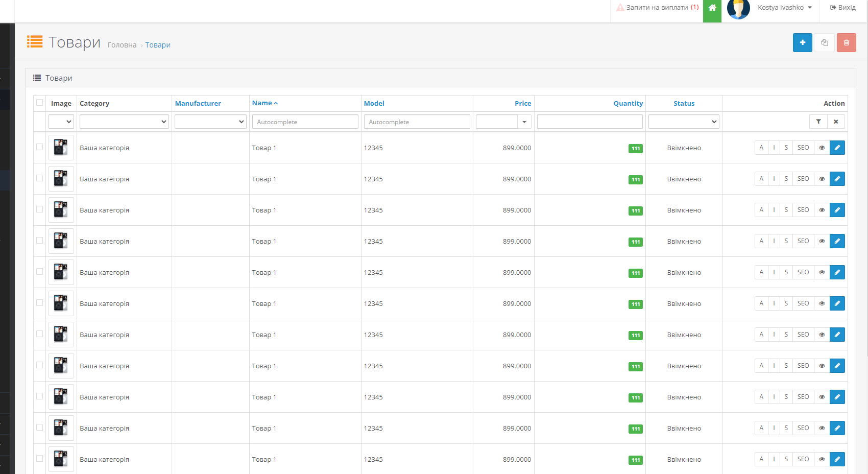868x474 pixels.
Task: Clear filters with the X icon
Action: pos(836,122)
